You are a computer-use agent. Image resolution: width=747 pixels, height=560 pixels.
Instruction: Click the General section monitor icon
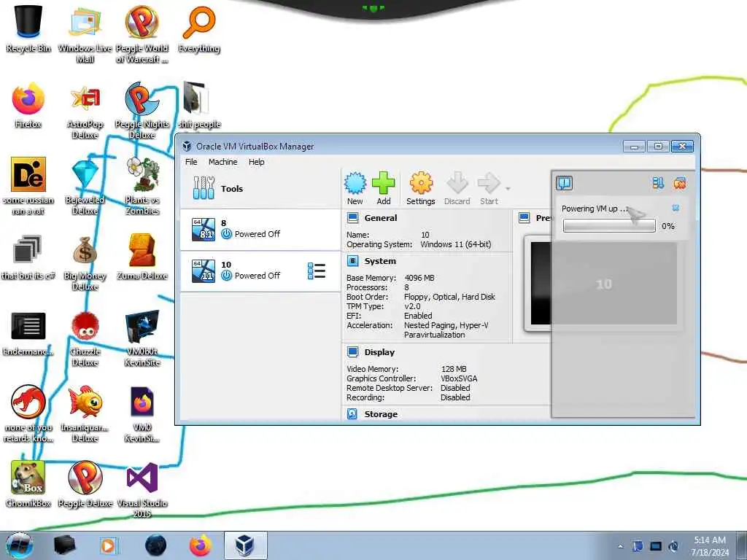click(x=352, y=218)
